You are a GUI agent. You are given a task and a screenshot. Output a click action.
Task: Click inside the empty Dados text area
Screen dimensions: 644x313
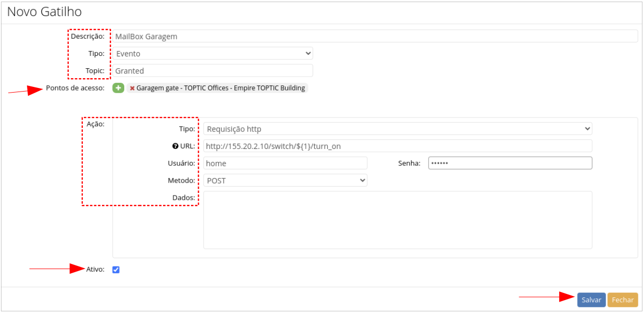pos(397,220)
